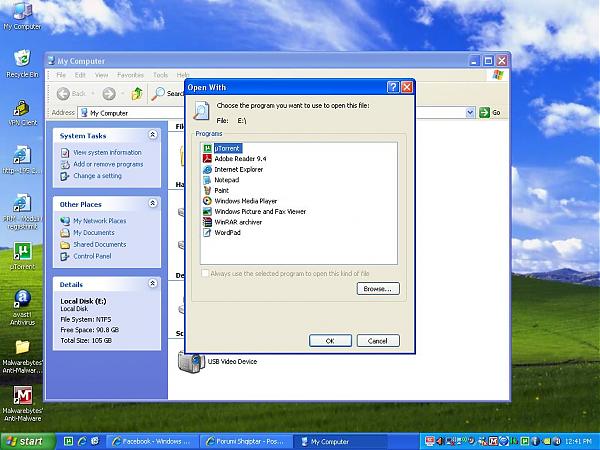Open the VPN Client desktop icon
Image resolution: width=600 pixels, height=450 pixels.
tap(22, 113)
